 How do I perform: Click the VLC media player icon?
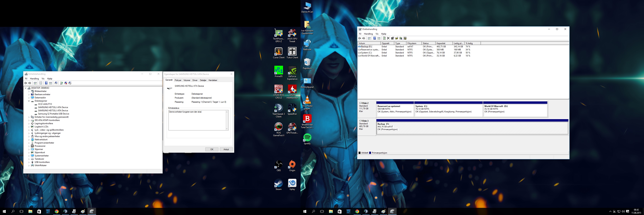[x=307, y=103]
